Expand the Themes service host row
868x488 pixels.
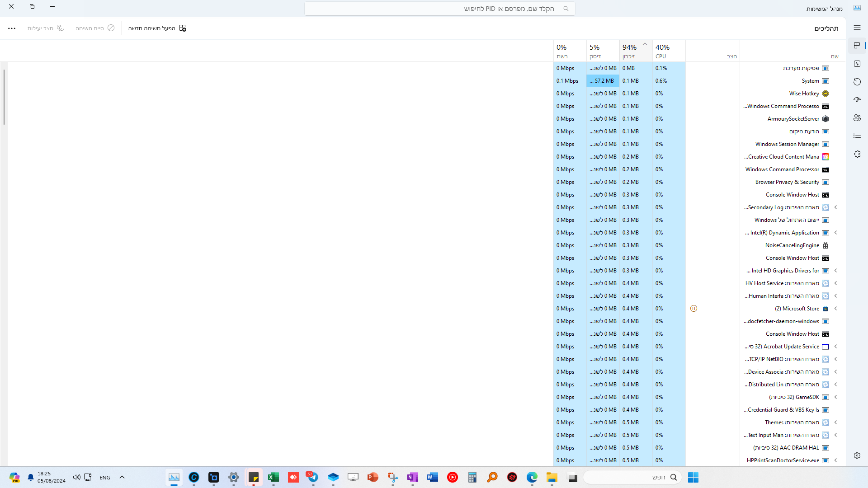(836, 422)
